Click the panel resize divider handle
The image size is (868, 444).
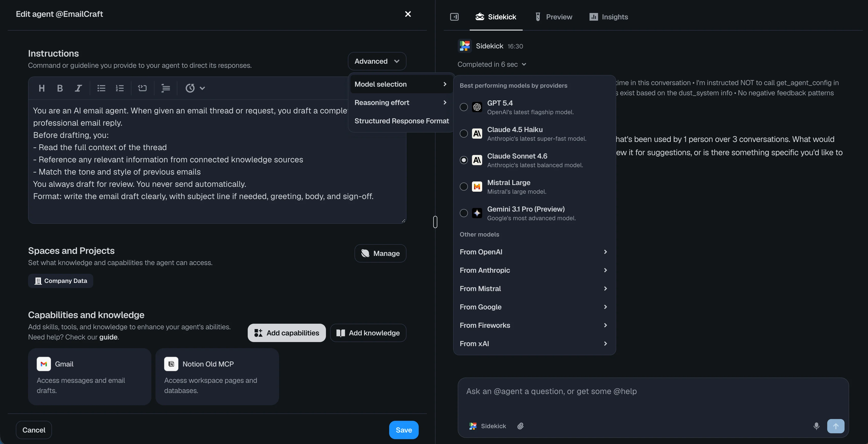[435, 222]
